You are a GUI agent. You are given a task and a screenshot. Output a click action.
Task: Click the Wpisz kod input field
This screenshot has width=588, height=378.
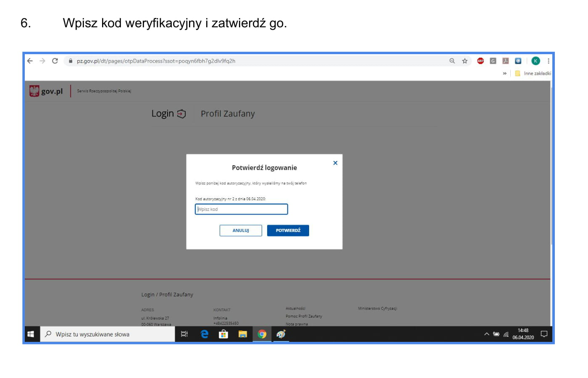point(241,209)
